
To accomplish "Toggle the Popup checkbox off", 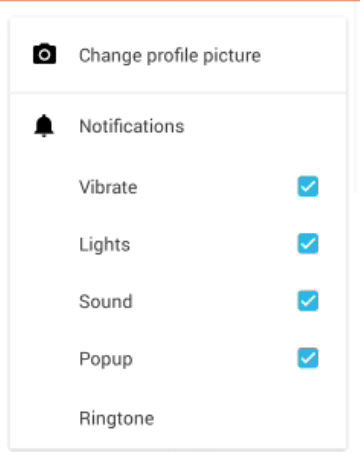I will (308, 358).
